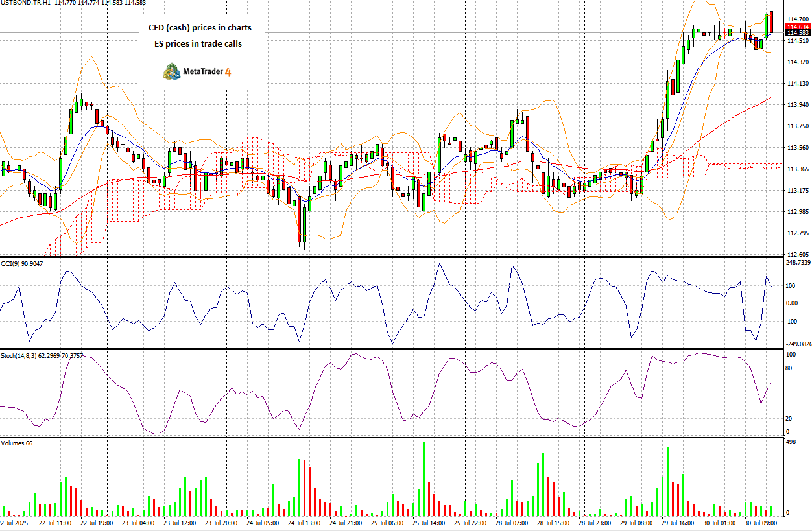Click the 498 volume scale maximum
Viewport: 812px width, 531px height.
(x=792, y=443)
